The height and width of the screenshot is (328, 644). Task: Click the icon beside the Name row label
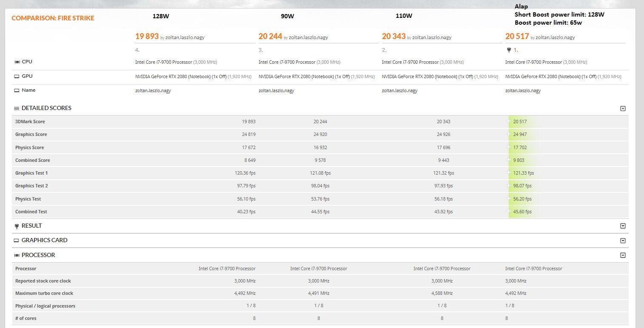click(17, 90)
